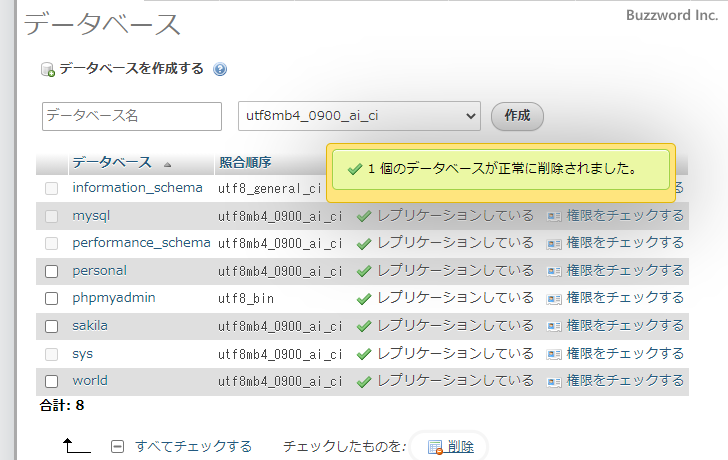Viewport: 728px width, 460px height.
Task: Click the 削除 link
Action: (x=461, y=447)
